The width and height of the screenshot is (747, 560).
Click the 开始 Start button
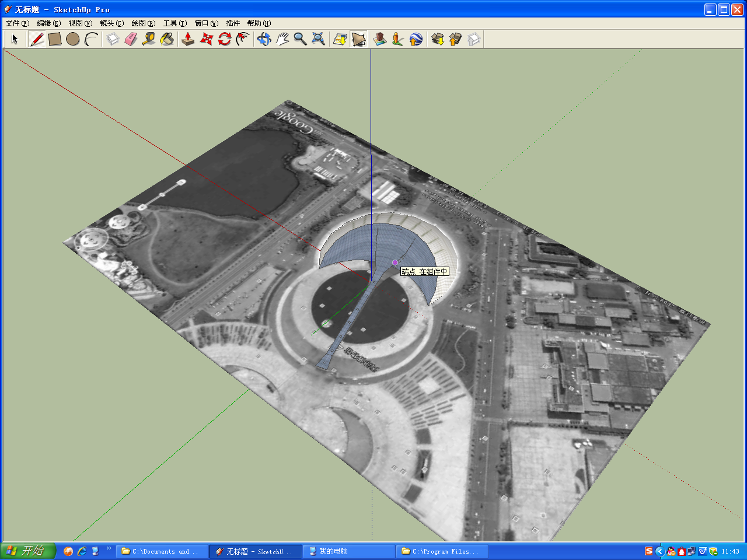27,551
